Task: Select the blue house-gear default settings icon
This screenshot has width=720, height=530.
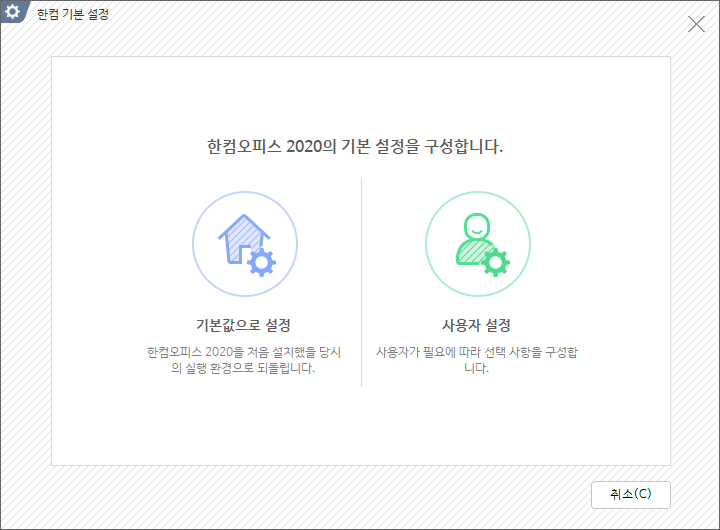Action: pos(245,244)
